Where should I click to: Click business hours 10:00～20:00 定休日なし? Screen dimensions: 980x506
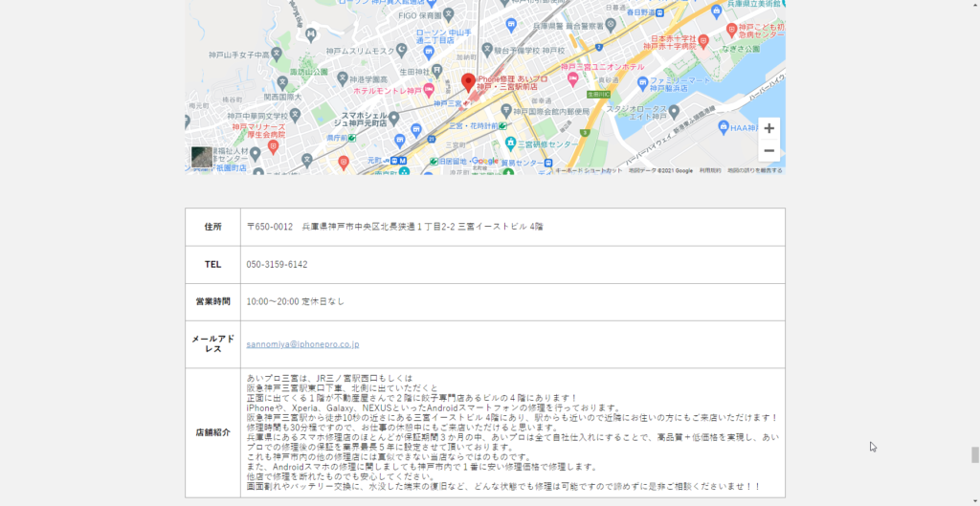[295, 301]
